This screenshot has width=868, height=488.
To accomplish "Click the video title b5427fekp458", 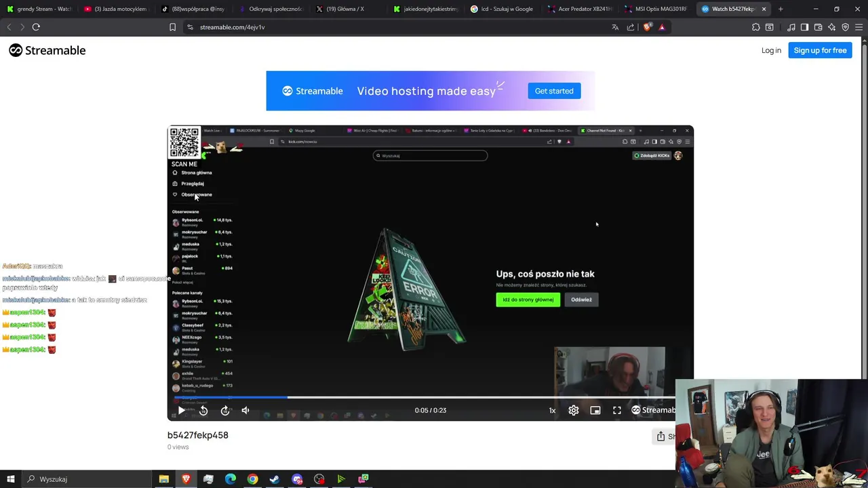I will pos(198,435).
